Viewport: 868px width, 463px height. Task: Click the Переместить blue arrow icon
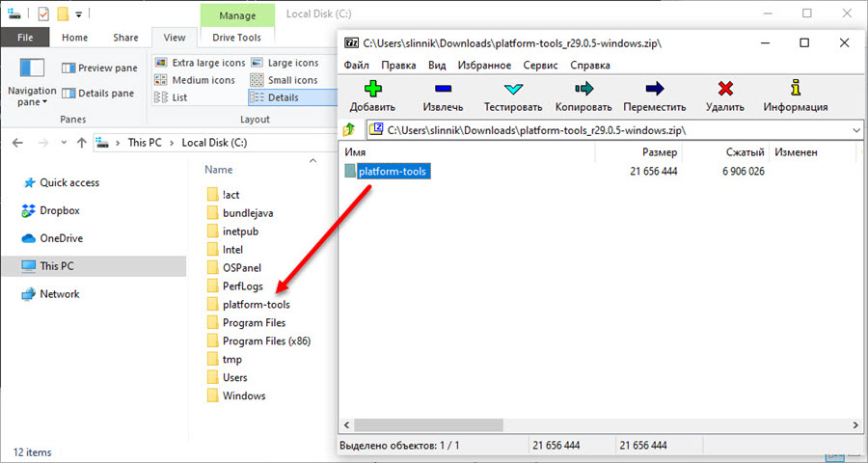(x=654, y=89)
